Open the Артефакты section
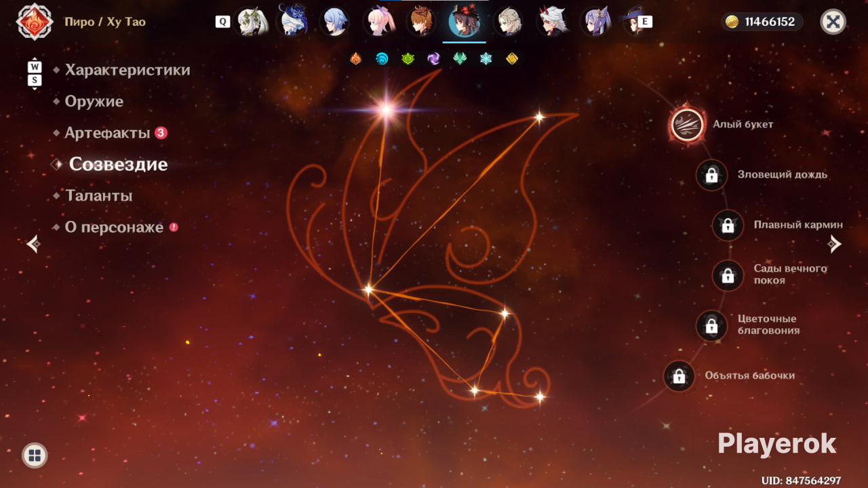 [x=107, y=133]
